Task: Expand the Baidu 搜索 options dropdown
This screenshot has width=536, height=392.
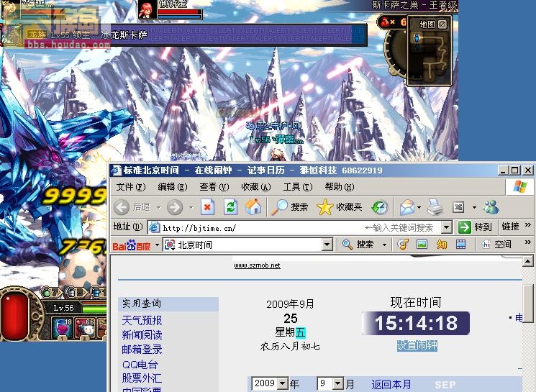Action: click(x=385, y=245)
